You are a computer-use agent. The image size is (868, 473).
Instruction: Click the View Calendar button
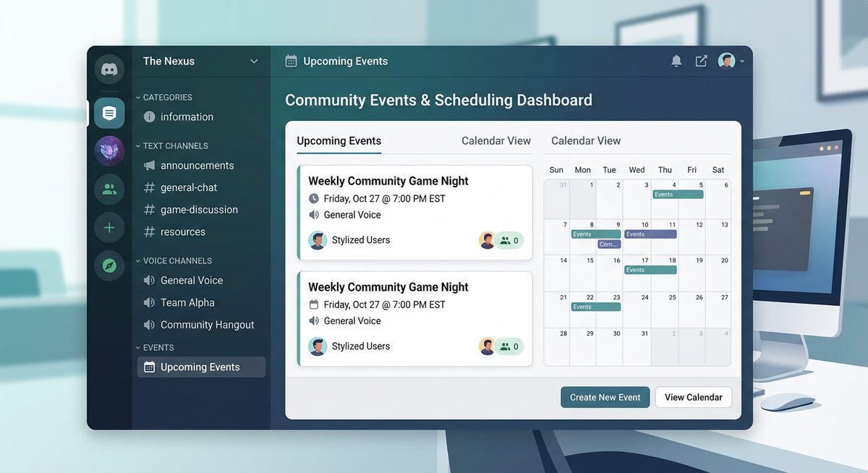[693, 397]
